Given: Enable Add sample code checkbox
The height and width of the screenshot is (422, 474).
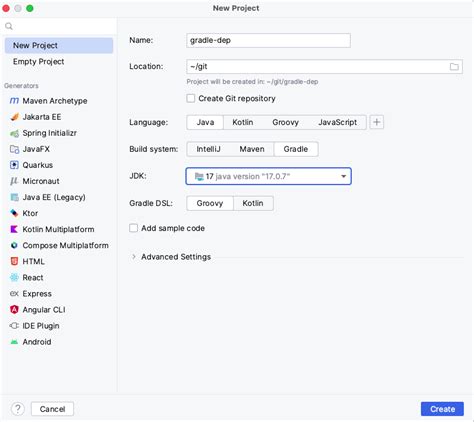Looking at the screenshot, I should (134, 228).
